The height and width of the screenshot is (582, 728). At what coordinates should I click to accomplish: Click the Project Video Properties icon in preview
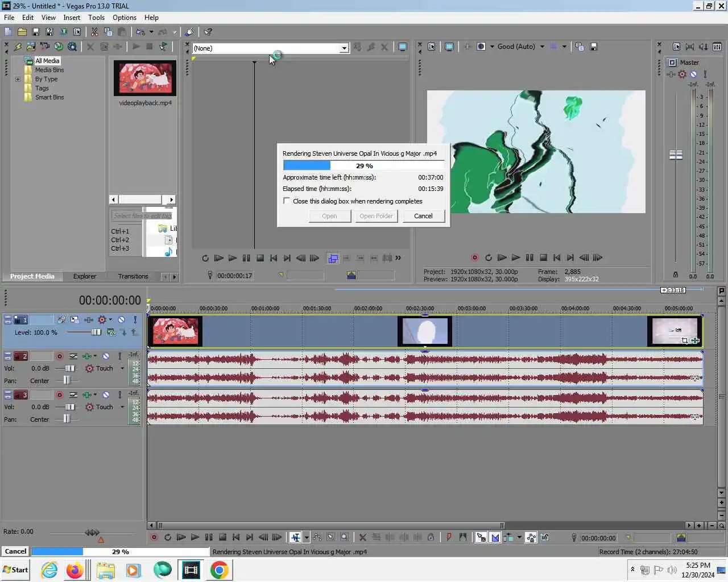pos(431,47)
